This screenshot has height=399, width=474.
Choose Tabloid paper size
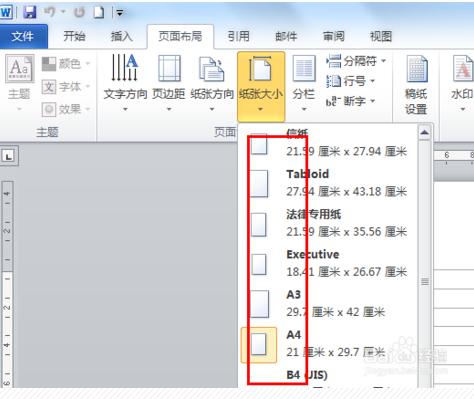pos(328,183)
